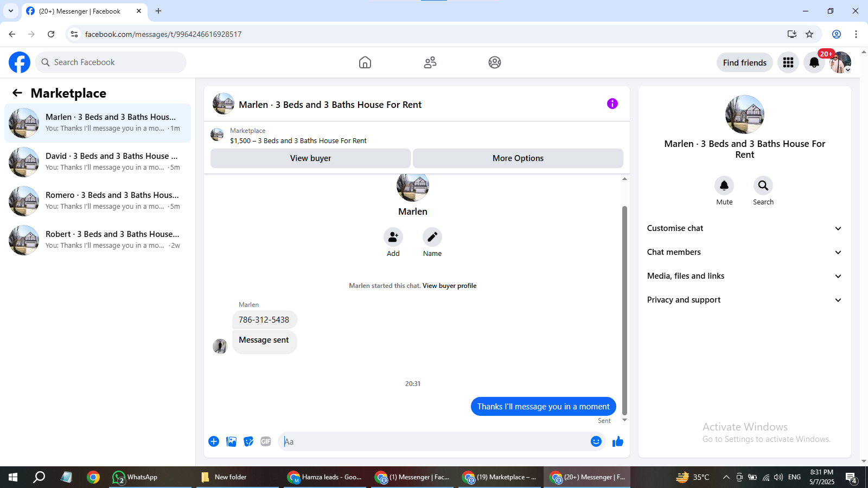Open the account profile picture menu

[840, 62]
